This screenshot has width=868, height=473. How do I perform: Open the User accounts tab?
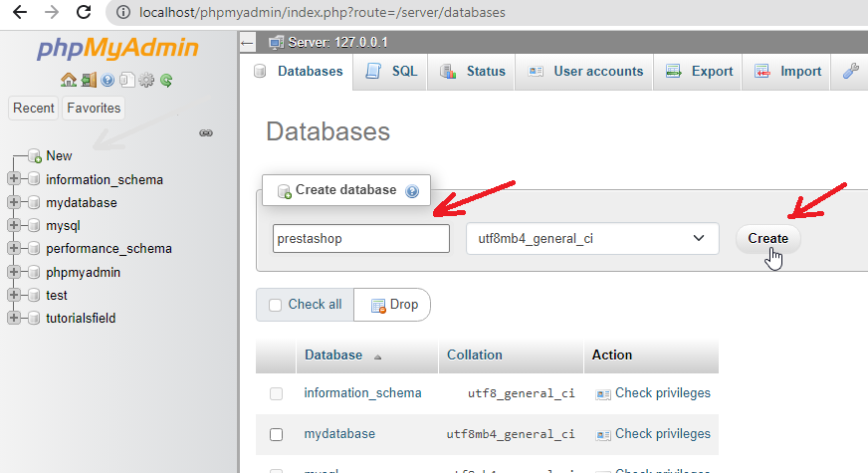[x=584, y=72]
